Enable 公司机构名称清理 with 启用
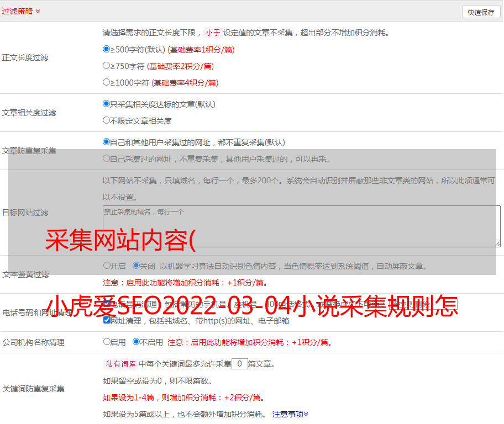 tap(107, 341)
